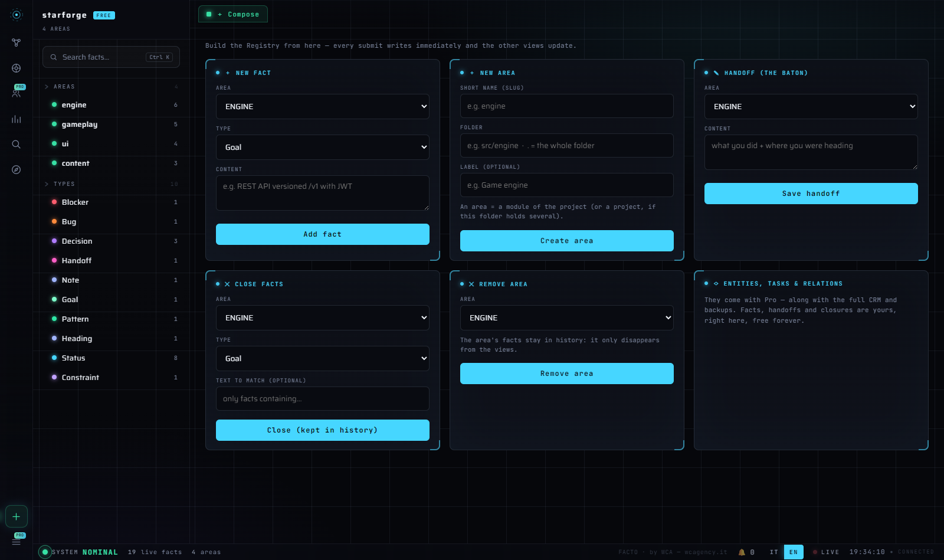
Task: Select the gameplay area in the sidebar
Action: [111, 125]
